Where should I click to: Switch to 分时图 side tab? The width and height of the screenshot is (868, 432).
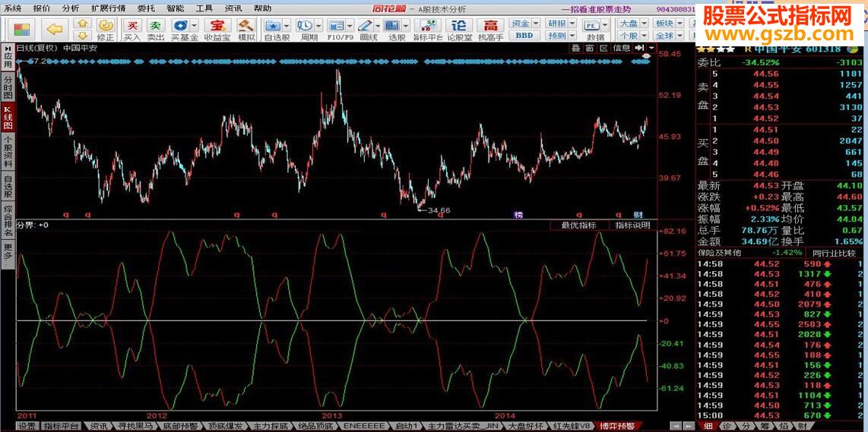point(8,87)
